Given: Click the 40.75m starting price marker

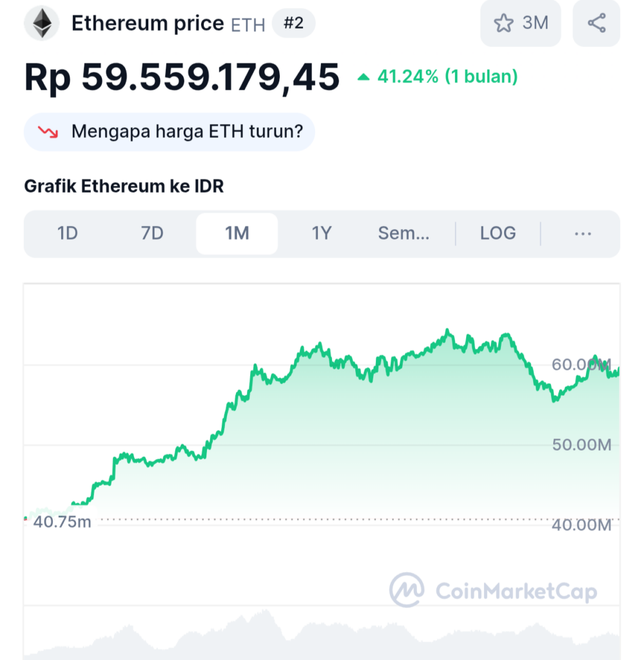Looking at the screenshot, I should [62, 522].
